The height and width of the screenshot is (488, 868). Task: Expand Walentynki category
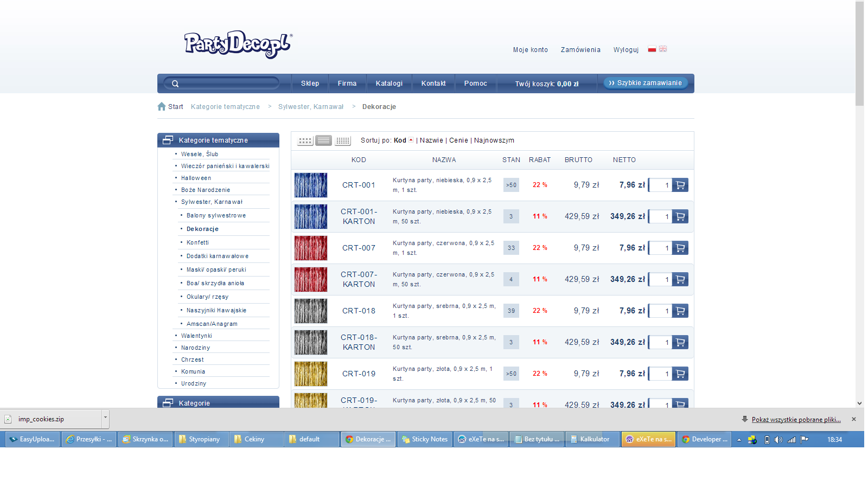point(196,336)
